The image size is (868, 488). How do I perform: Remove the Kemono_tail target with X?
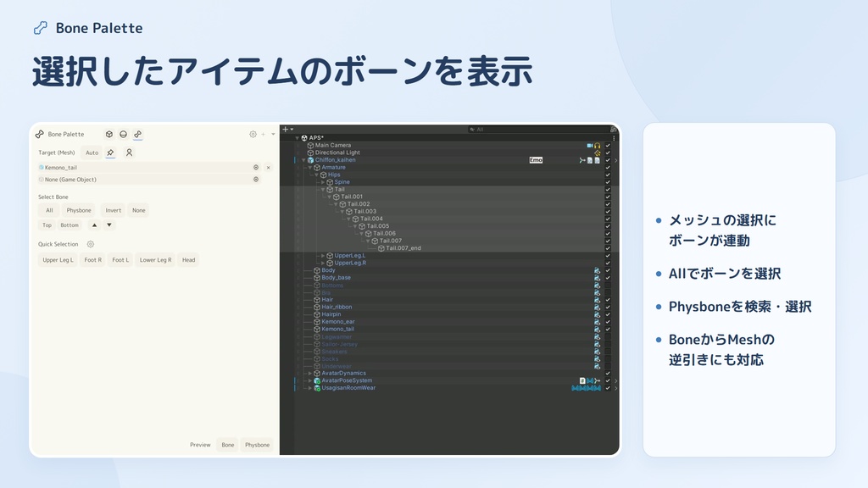(x=269, y=167)
